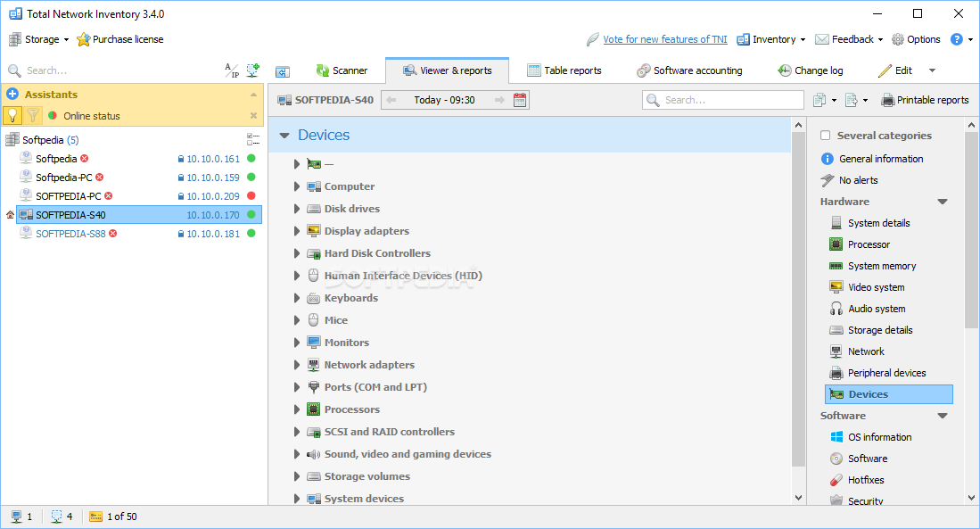Switch to the Change log tab
The height and width of the screenshot is (529, 980).
coord(811,70)
